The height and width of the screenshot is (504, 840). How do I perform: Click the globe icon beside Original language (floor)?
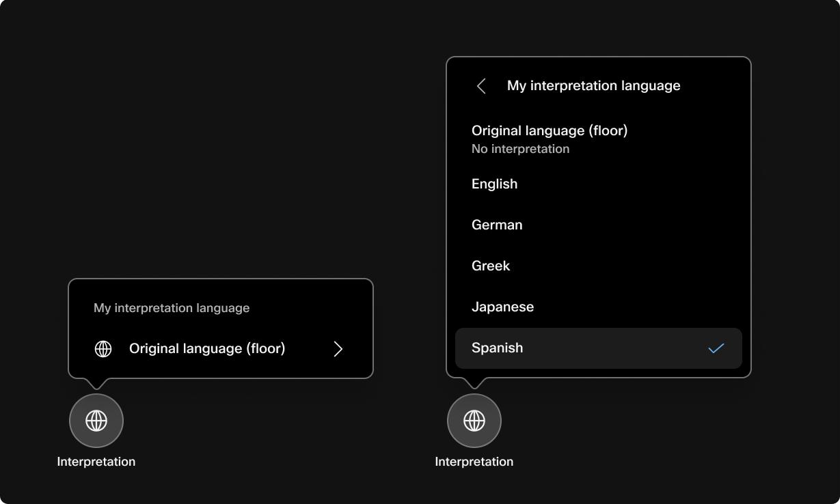tap(103, 349)
